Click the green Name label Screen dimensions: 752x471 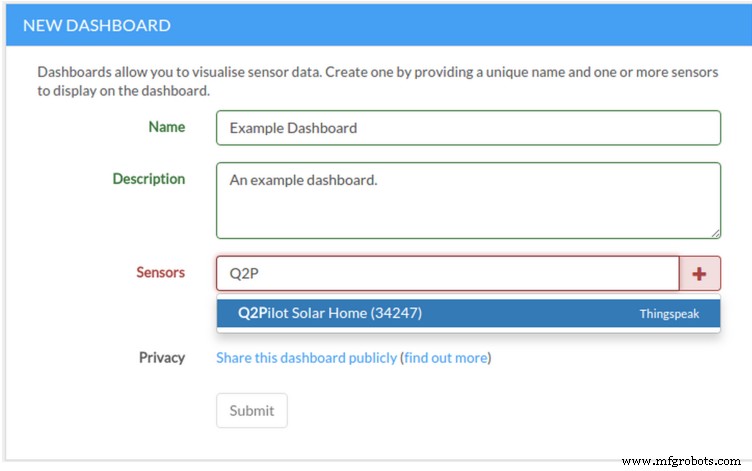click(166, 127)
